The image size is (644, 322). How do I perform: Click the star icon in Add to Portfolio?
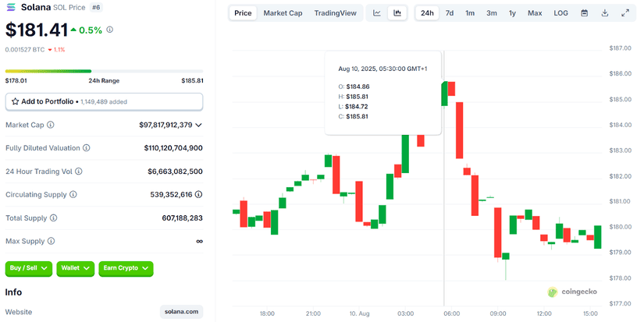[15, 101]
